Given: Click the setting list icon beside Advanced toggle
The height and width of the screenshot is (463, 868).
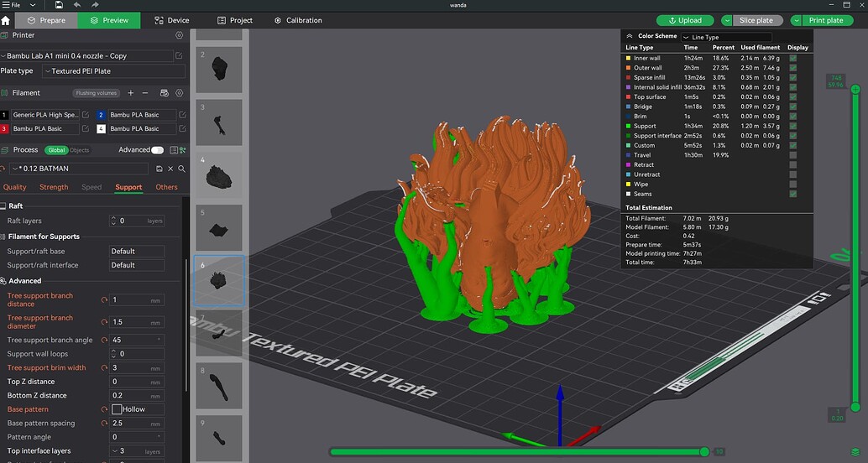Looking at the screenshot, I should 173,150.
